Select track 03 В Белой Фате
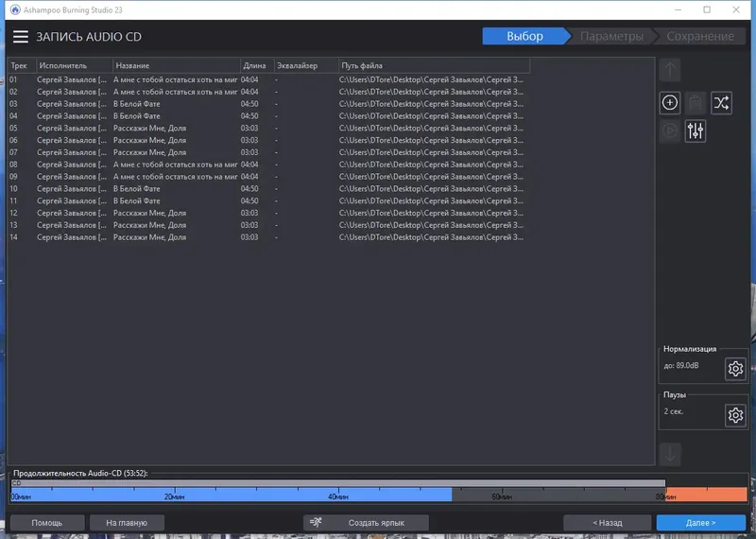The image size is (756, 539). 268,104
